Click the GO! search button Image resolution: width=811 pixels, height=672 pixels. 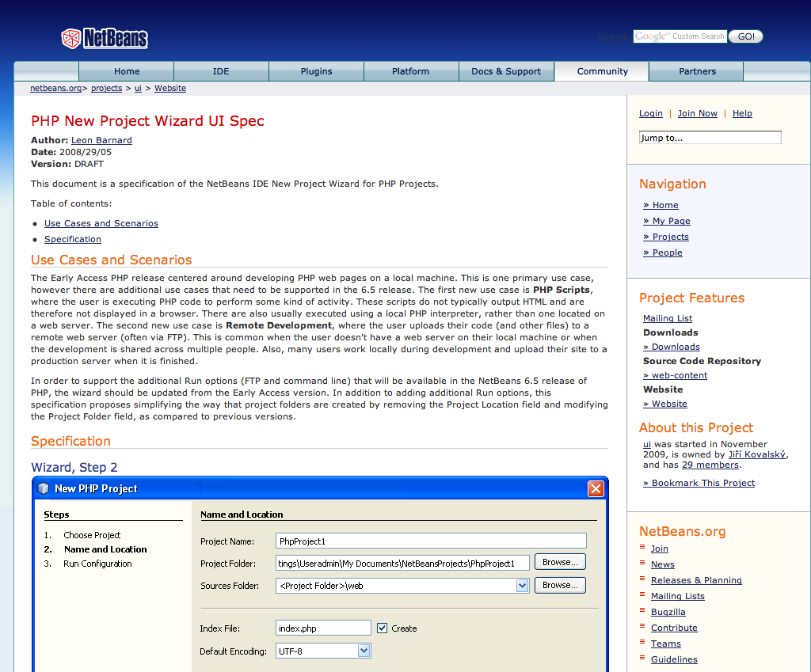coord(746,36)
